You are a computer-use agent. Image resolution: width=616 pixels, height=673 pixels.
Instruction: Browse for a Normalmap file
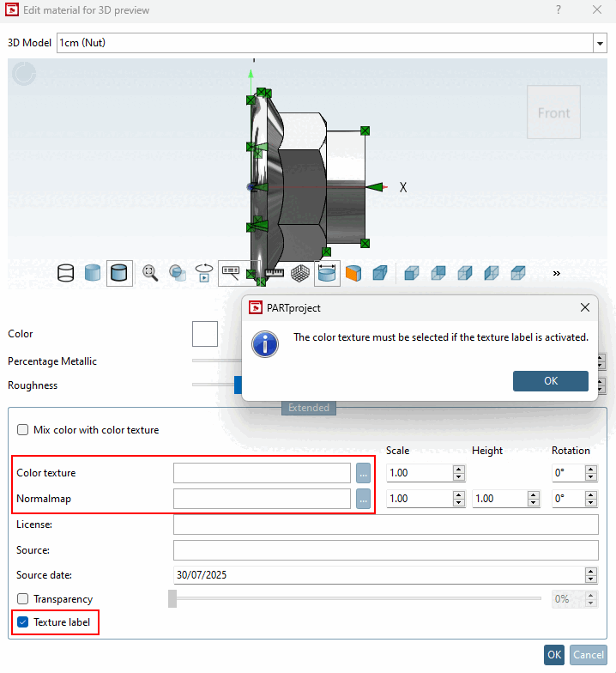tap(363, 499)
